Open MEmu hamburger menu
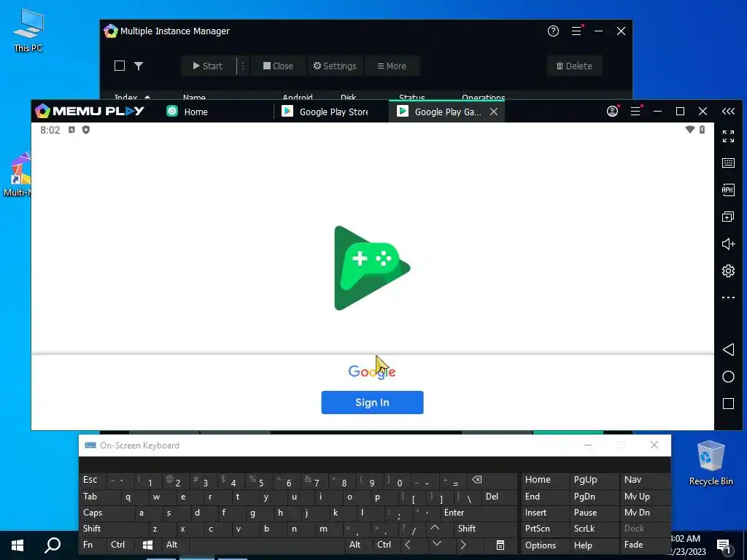747x560 pixels. point(635,111)
